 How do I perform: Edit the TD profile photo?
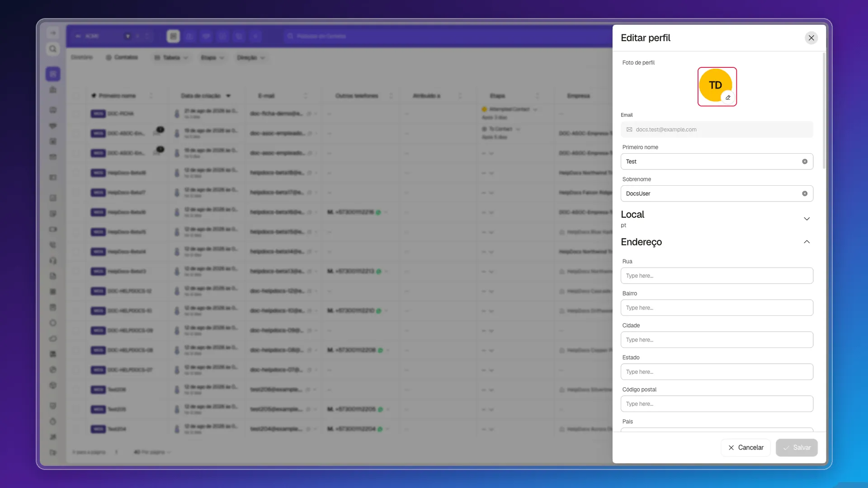[x=728, y=98]
